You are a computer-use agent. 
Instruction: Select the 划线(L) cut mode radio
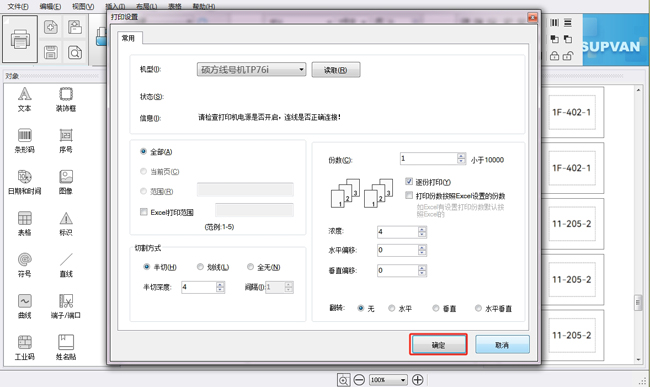(x=200, y=267)
